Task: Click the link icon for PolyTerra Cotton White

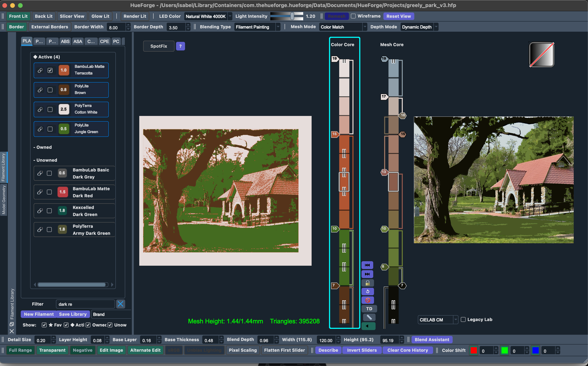Action: coord(40,109)
